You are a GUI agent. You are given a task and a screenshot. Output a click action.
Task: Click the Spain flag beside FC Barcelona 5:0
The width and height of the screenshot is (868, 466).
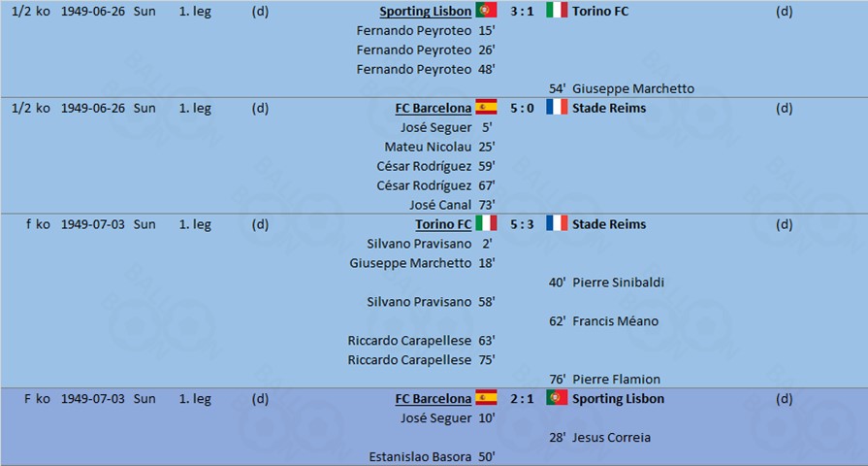tap(486, 107)
